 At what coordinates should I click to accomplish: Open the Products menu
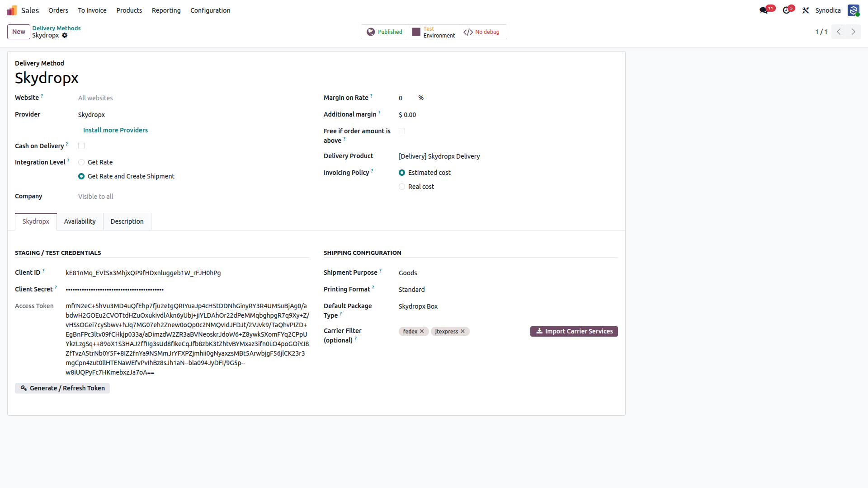[x=129, y=10]
